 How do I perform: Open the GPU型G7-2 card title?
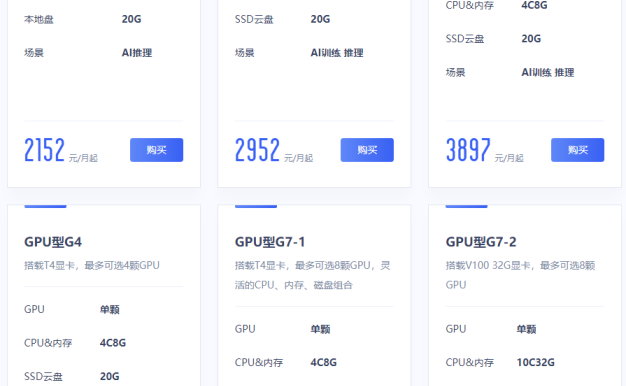(481, 242)
